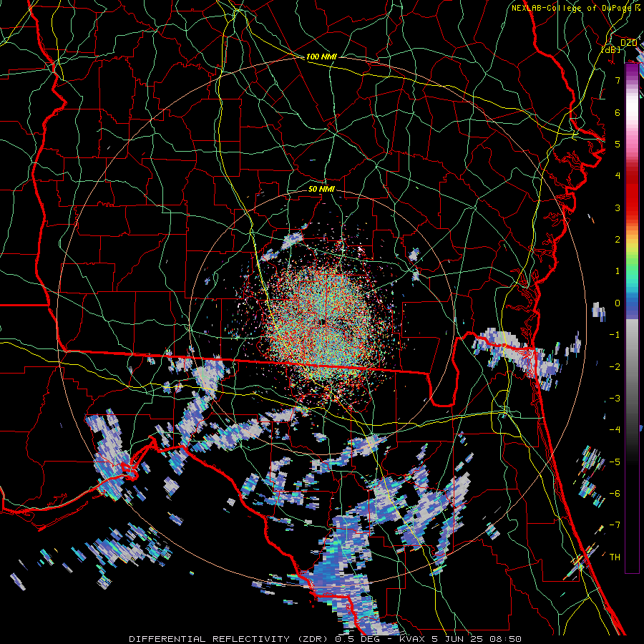
Task: Select the -6 value on the color scale
Action: click(615, 493)
